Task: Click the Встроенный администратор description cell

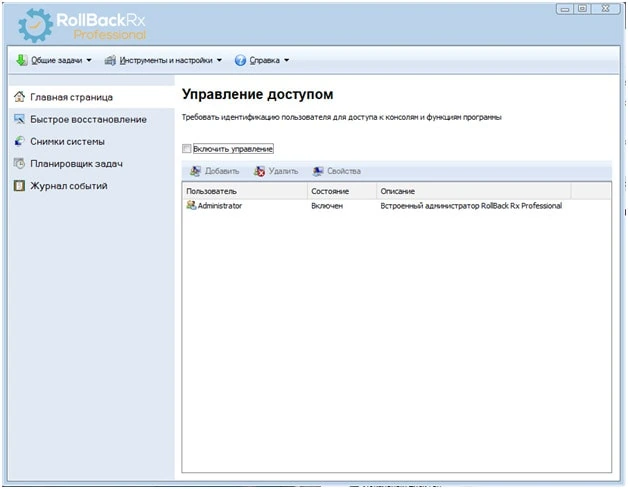Action: point(471,205)
